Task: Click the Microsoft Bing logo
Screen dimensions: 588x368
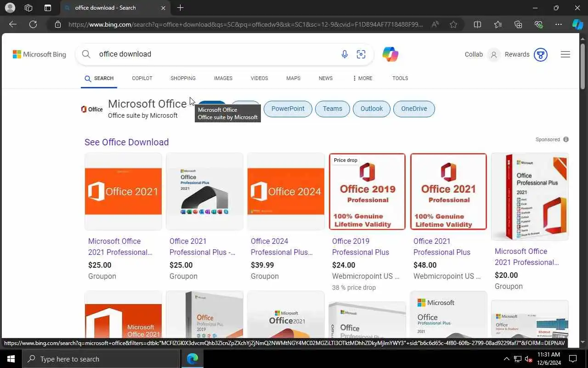Action: tap(40, 54)
